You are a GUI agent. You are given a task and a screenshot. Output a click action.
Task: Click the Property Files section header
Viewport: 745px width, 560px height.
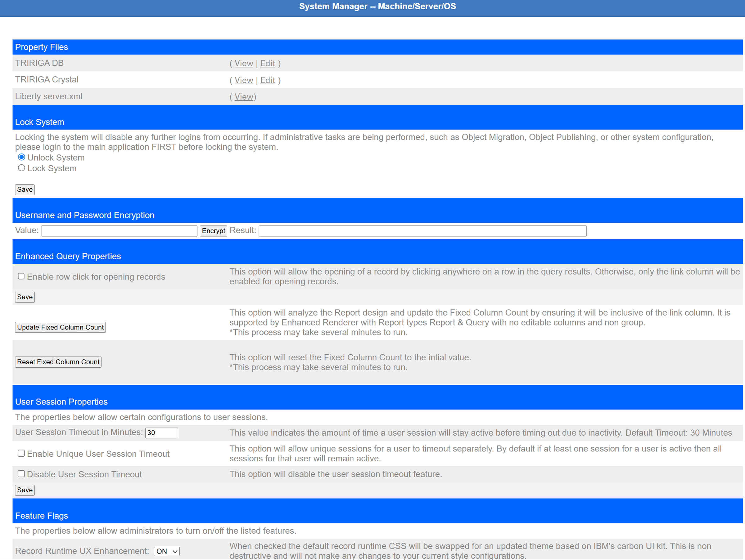coord(377,47)
